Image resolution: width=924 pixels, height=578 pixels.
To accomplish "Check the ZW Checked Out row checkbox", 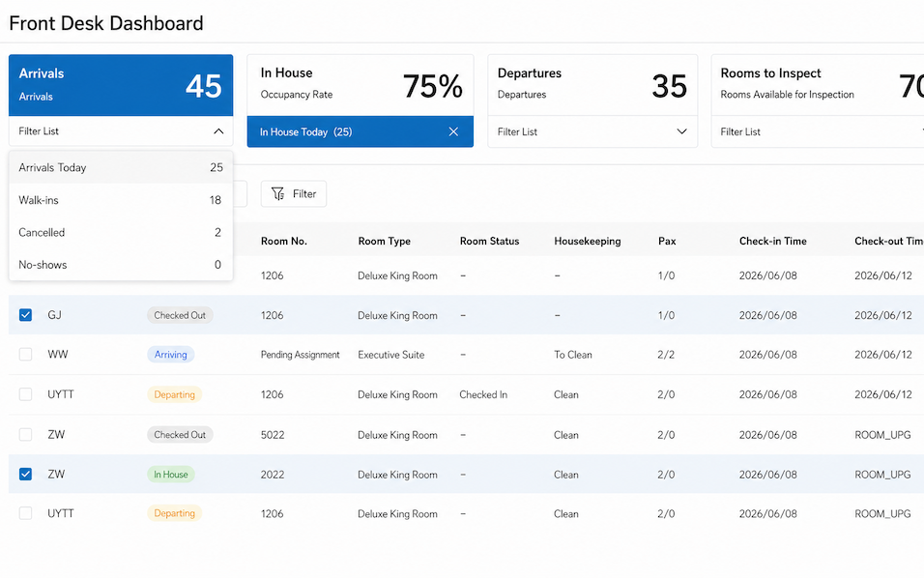I will pyautogui.click(x=25, y=434).
